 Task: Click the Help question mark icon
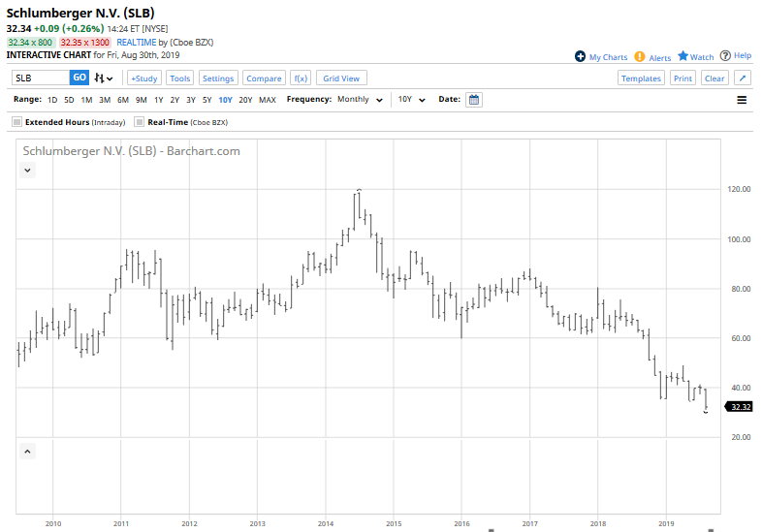click(x=725, y=55)
